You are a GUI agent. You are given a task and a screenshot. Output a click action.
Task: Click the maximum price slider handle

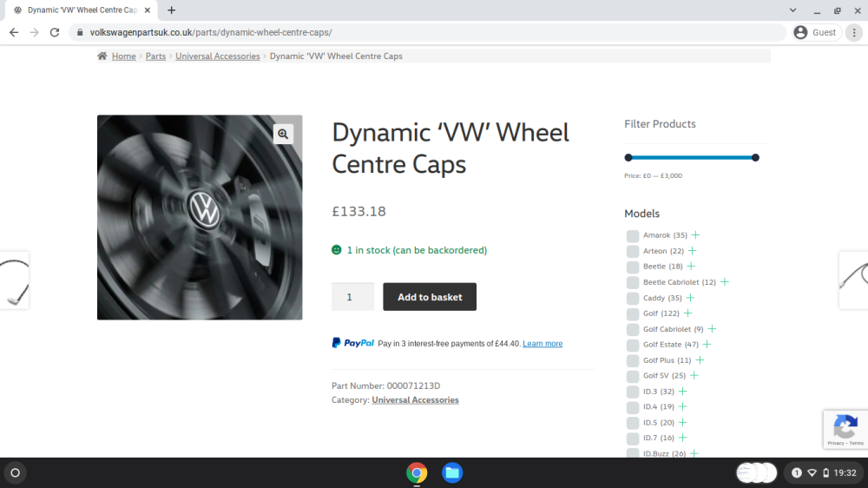coord(755,158)
